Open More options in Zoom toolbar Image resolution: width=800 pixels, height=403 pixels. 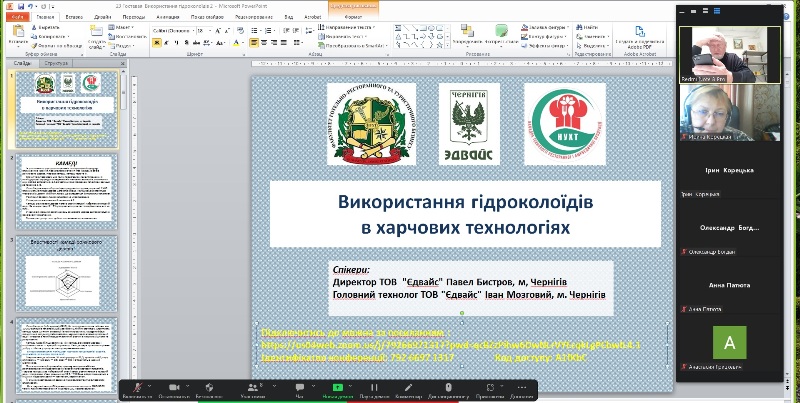coord(522,387)
